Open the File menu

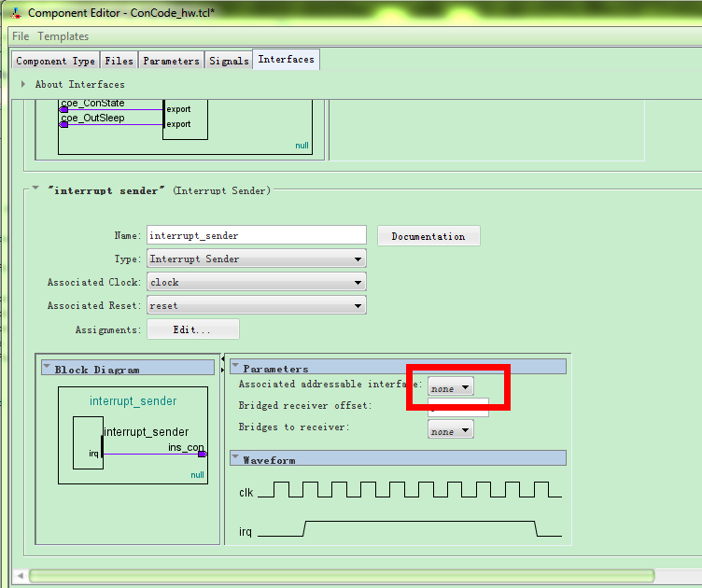(x=21, y=36)
